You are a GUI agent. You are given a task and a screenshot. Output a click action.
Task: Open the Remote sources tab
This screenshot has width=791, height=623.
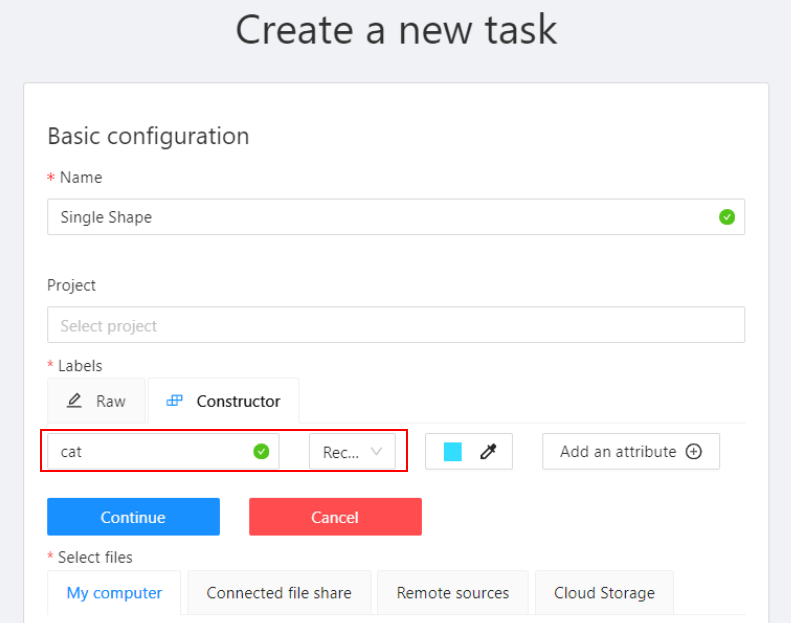(453, 593)
